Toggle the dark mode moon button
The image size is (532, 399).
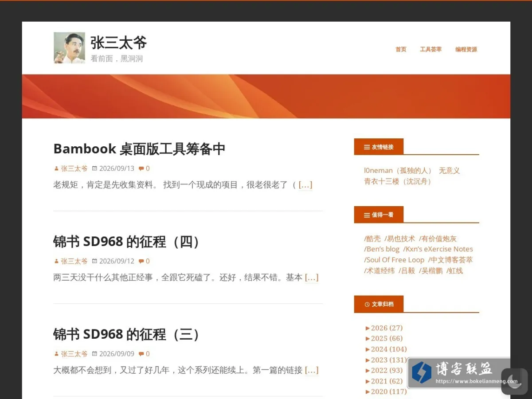[x=514, y=381]
